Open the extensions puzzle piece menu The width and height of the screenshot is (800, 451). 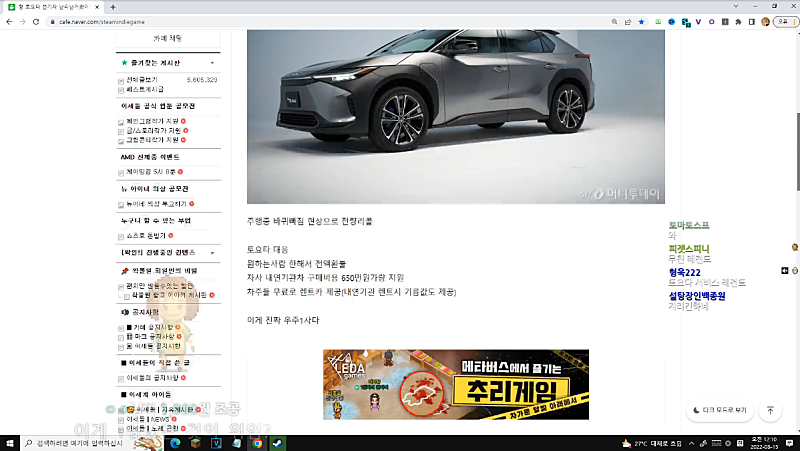pos(738,22)
